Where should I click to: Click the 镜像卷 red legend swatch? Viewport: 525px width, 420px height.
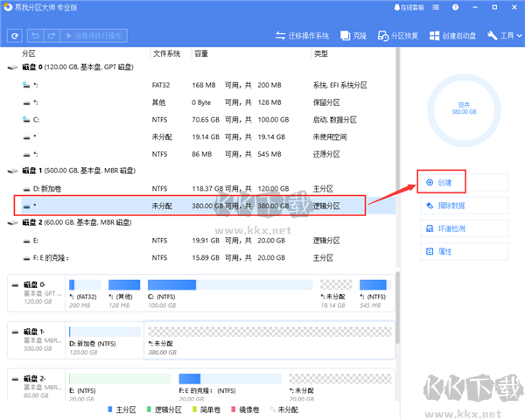pos(233,409)
